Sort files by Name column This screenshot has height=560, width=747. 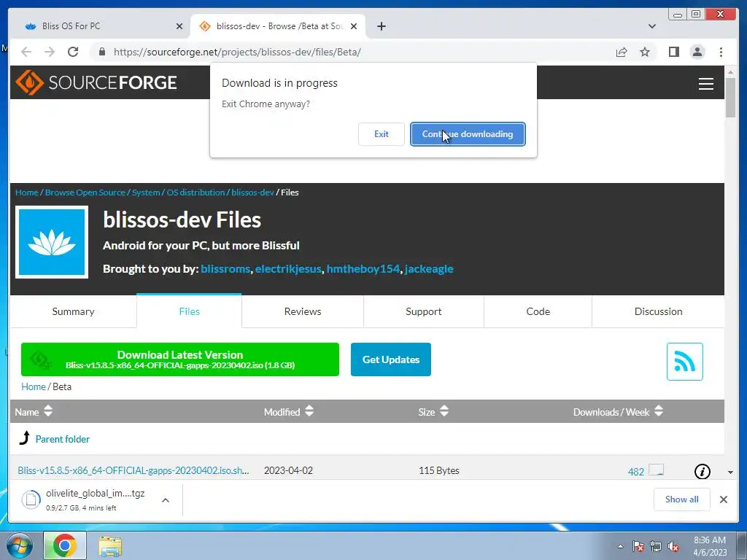point(34,412)
